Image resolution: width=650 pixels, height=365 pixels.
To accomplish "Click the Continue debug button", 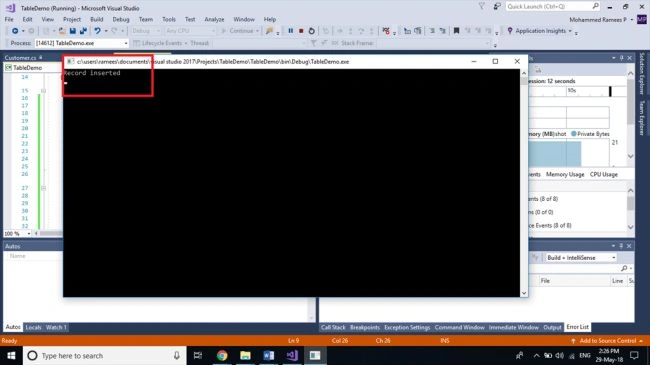I will [x=238, y=31].
